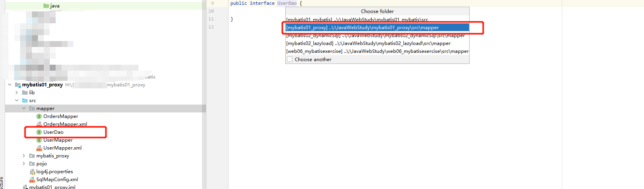This screenshot has height=189, width=644.
Task: Collapse the src folder
Action: [17, 101]
